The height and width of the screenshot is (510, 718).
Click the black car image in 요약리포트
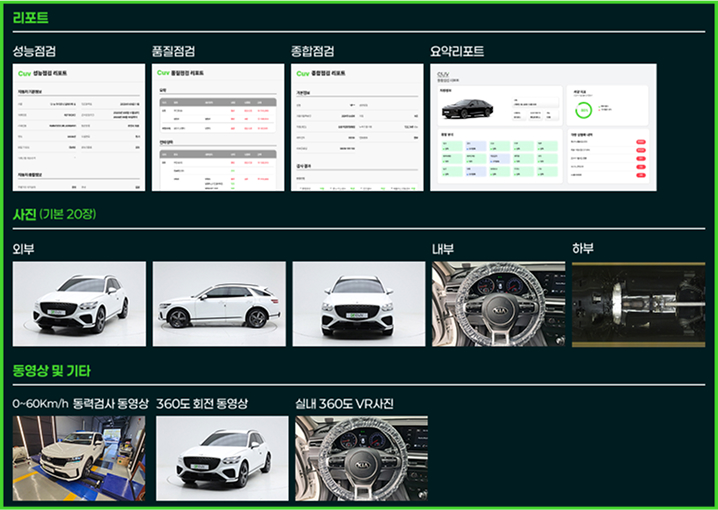(474, 106)
